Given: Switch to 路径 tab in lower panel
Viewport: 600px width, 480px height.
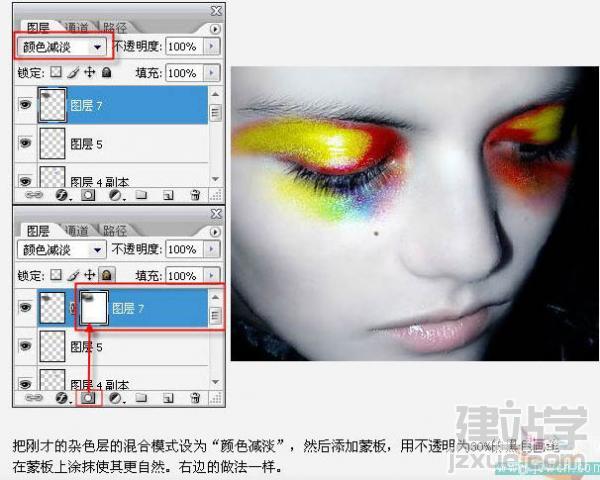Looking at the screenshot, I should pos(114,230).
